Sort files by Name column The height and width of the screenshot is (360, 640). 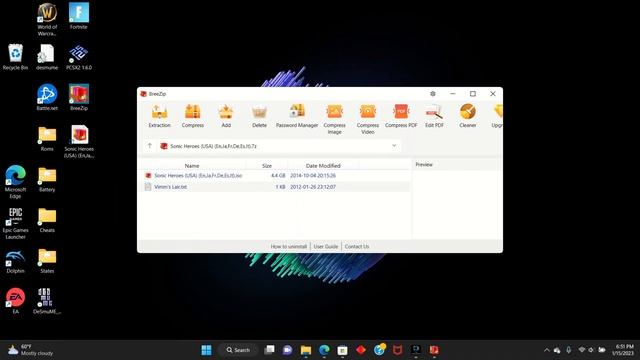192,166
